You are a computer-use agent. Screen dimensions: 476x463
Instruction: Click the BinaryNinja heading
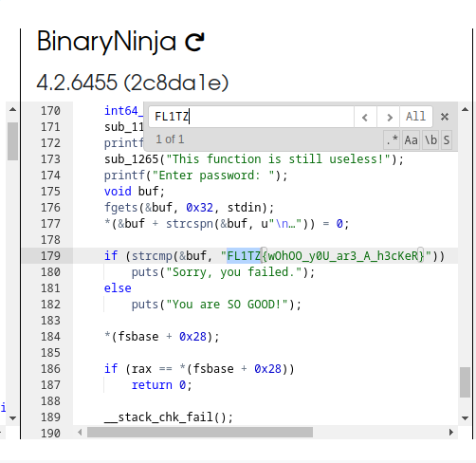click(106, 42)
